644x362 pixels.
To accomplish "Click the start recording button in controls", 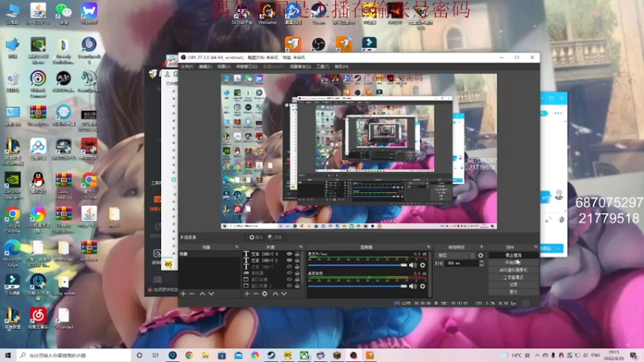I will click(x=514, y=263).
